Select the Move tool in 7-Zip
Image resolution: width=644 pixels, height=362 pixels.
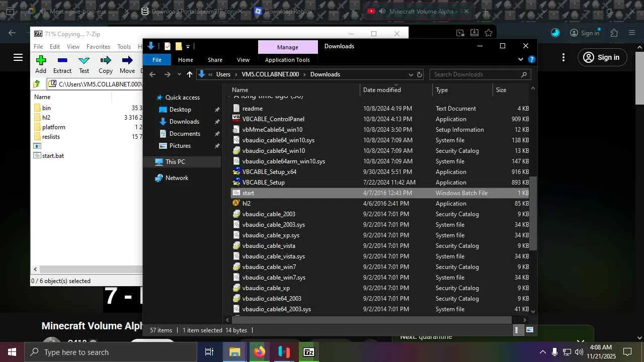click(x=127, y=65)
